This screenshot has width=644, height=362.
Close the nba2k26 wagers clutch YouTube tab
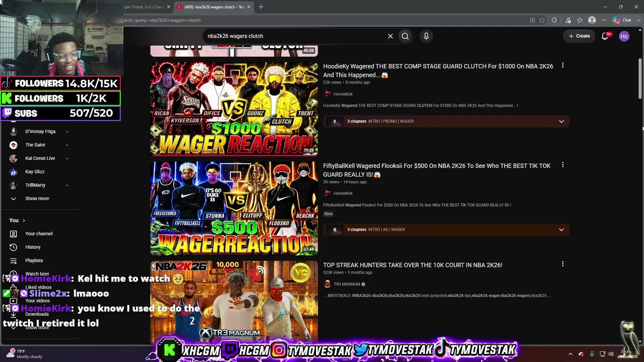pos(249,7)
